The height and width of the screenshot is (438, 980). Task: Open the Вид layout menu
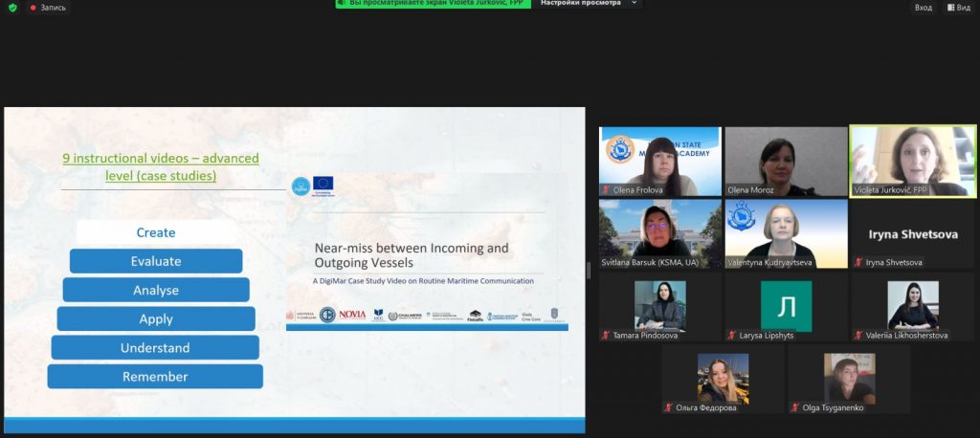(x=957, y=7)
